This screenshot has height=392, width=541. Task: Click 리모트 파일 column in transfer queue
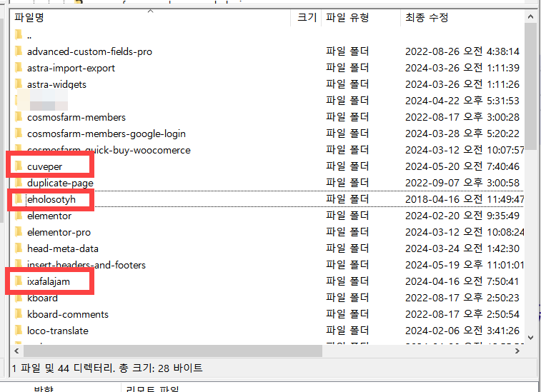[x=152, y=389]
